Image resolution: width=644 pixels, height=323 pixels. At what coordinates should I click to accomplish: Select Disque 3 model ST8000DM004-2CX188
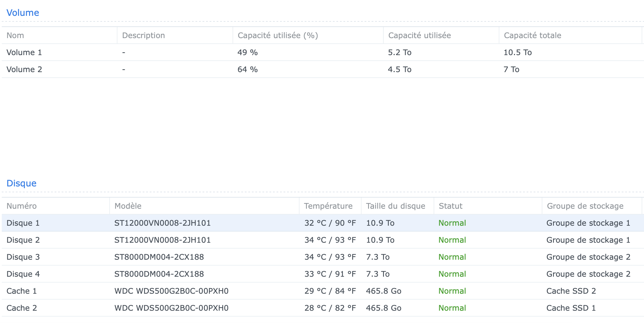point(159,257)
